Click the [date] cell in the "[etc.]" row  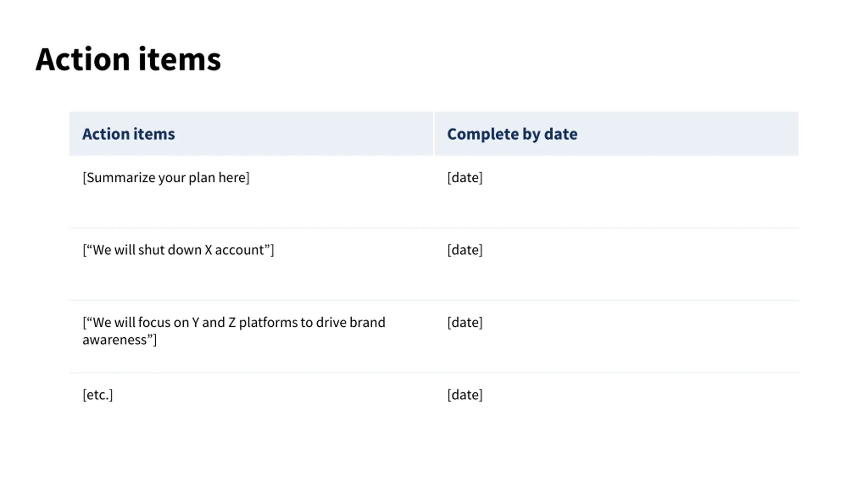(616, 409)
